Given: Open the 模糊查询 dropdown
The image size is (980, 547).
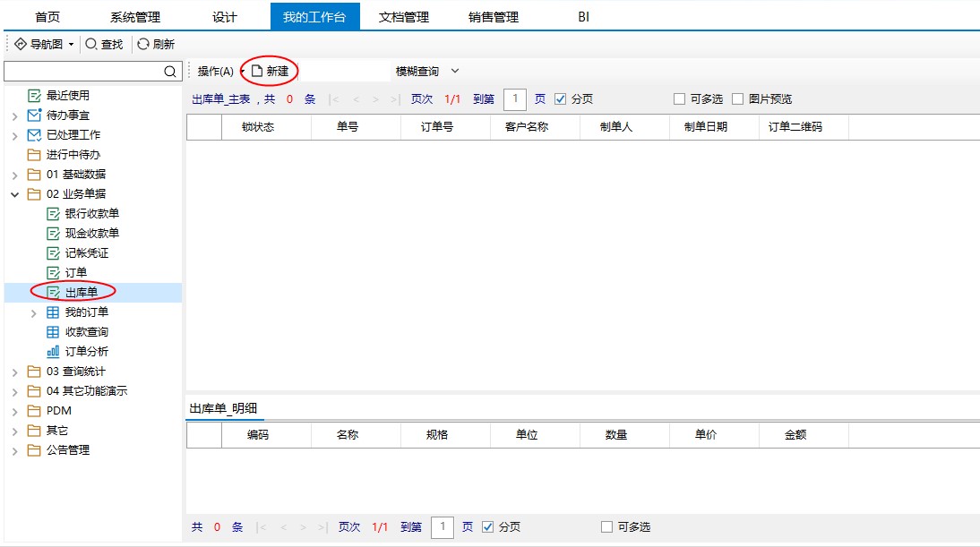Looking at the screenshot, I should tap(427, 71).
